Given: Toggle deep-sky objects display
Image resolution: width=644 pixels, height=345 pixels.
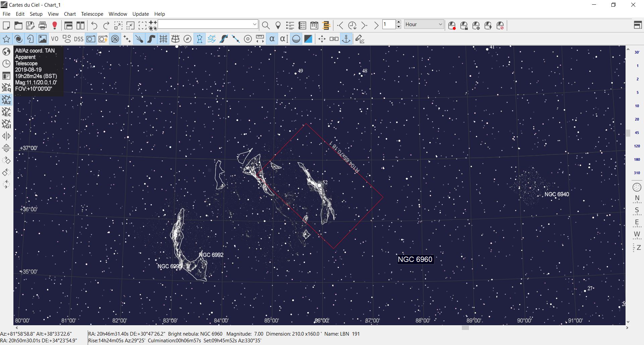Looking at the screenshot, I should [18, 39].
